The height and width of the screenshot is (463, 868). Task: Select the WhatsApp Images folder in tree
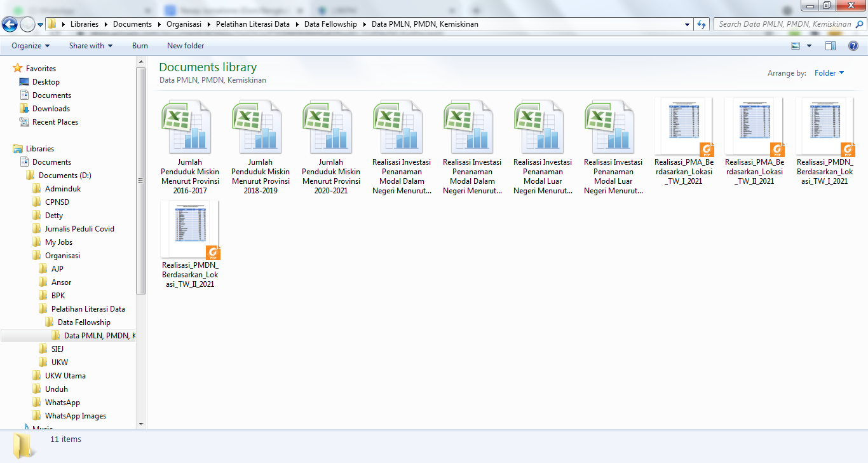75,416
